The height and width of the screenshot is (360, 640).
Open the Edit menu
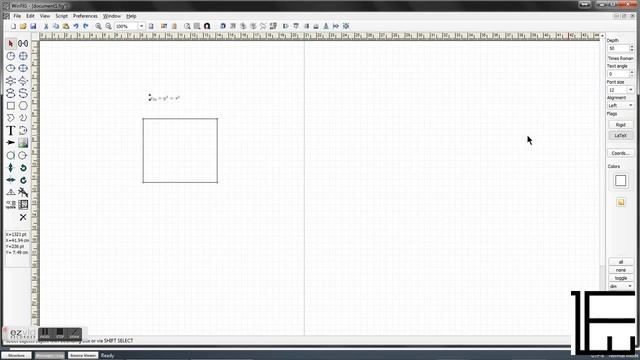point(30,16)
